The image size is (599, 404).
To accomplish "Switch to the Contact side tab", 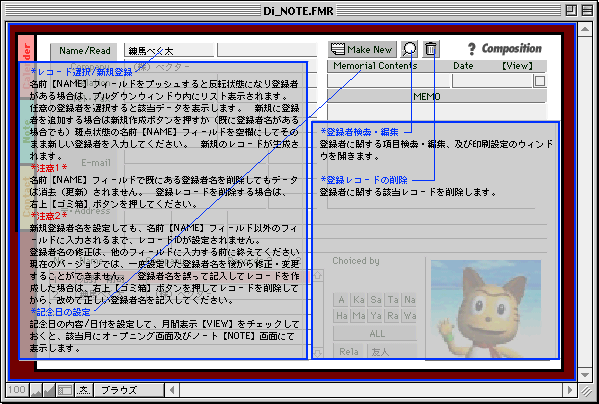I will click(x=26, y=198).
